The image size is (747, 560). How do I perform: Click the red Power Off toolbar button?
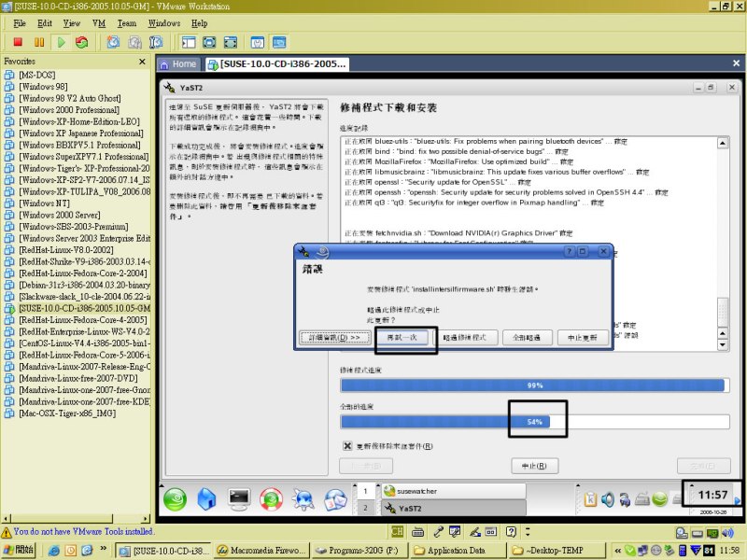18,42
